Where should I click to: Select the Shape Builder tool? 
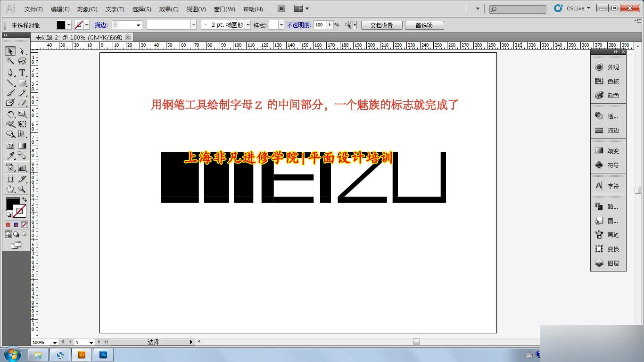click(x=10, y=134)
